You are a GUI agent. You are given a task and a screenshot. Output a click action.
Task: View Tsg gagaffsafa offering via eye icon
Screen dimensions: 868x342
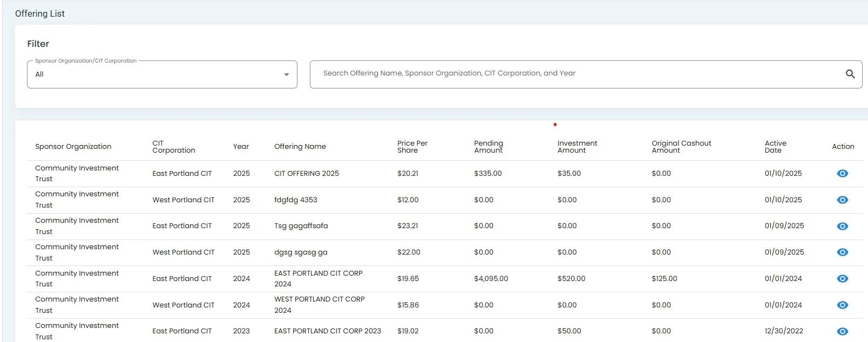pos(842,227)
